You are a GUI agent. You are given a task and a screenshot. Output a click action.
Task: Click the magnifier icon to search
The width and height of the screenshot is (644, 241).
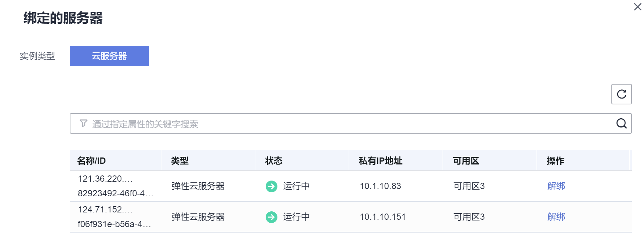[x=621, y=123]
